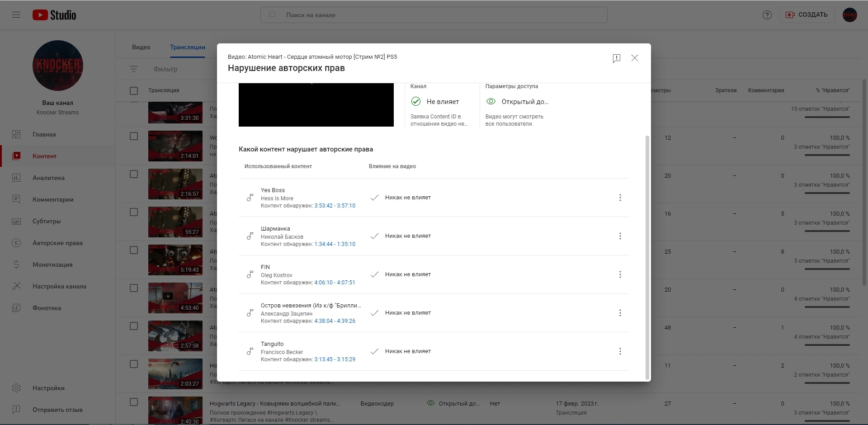Check the box for the 2:14:01 stream

pyautogui.click(x=134, y=136)
